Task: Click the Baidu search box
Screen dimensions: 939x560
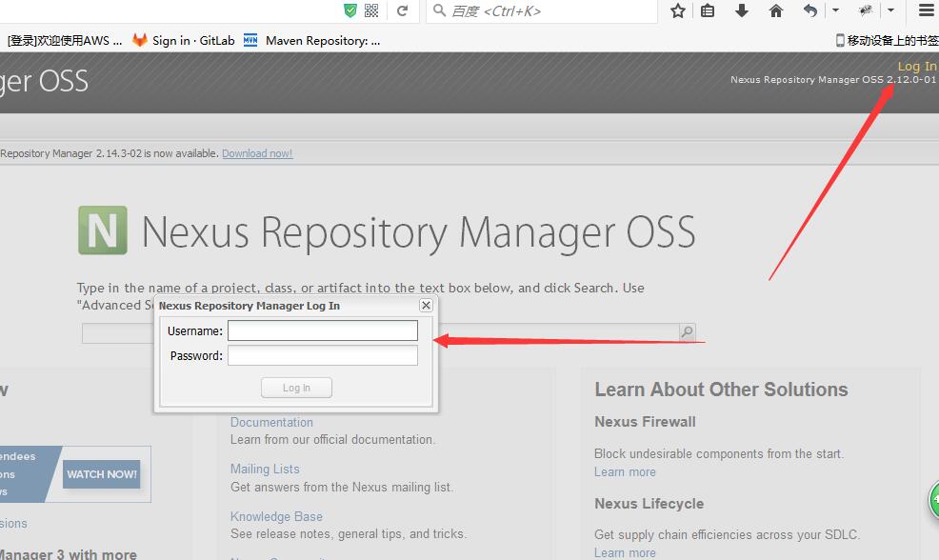Action: (542, 10)
